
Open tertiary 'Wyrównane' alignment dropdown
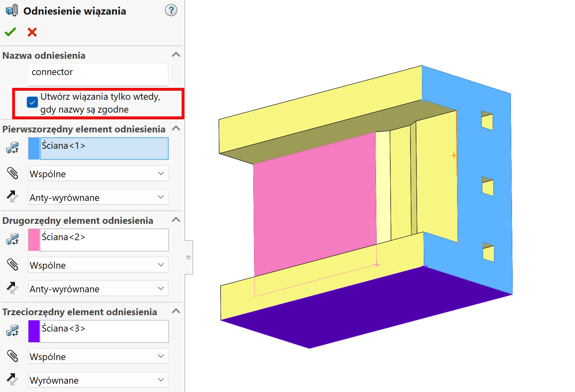coord(98,380)
